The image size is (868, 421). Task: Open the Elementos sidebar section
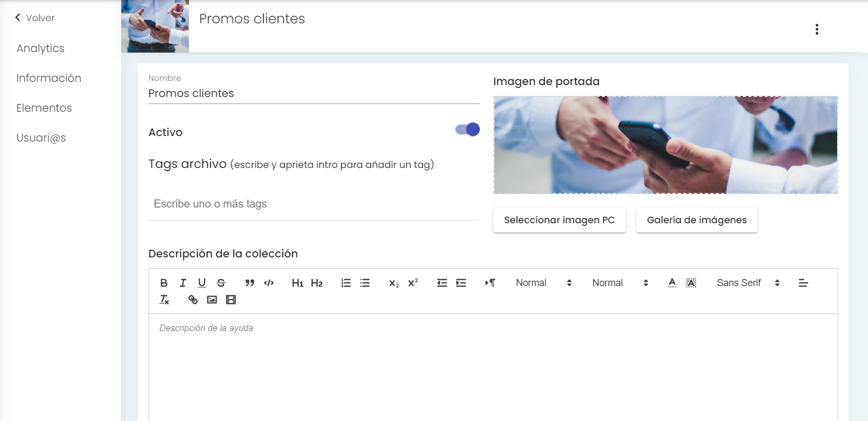44,108
